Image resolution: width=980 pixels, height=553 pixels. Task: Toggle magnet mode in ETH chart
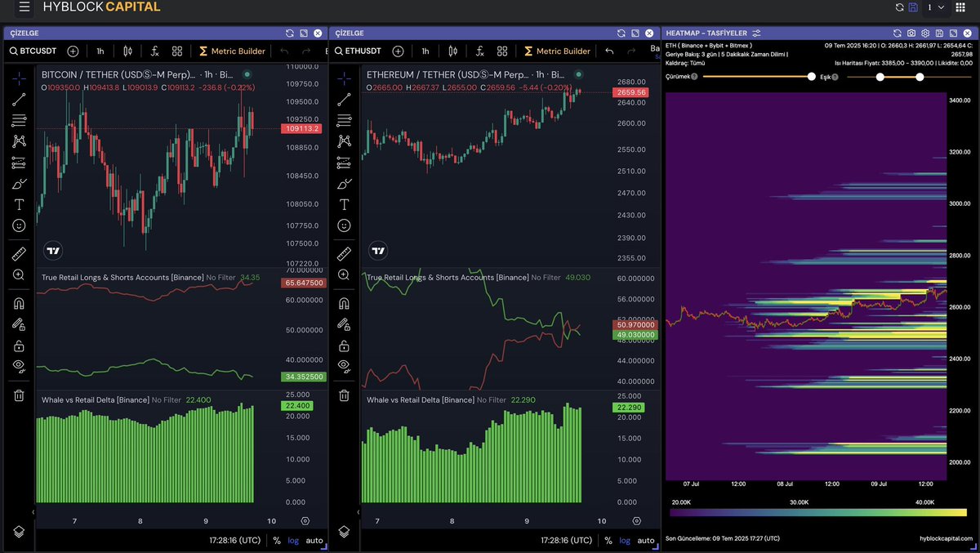[344, 303]
